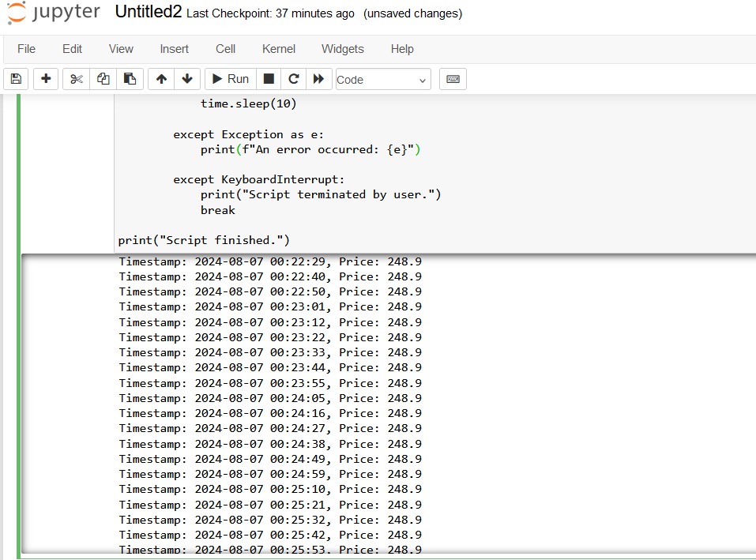The height and width of the screenshot is (560, 756).
Task: Rename notebook by clicking Untitled2 title
Action: [x=148, y=12]
